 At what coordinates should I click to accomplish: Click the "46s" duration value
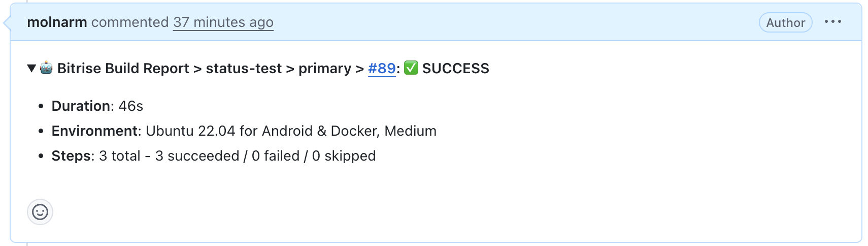(130, 106)
